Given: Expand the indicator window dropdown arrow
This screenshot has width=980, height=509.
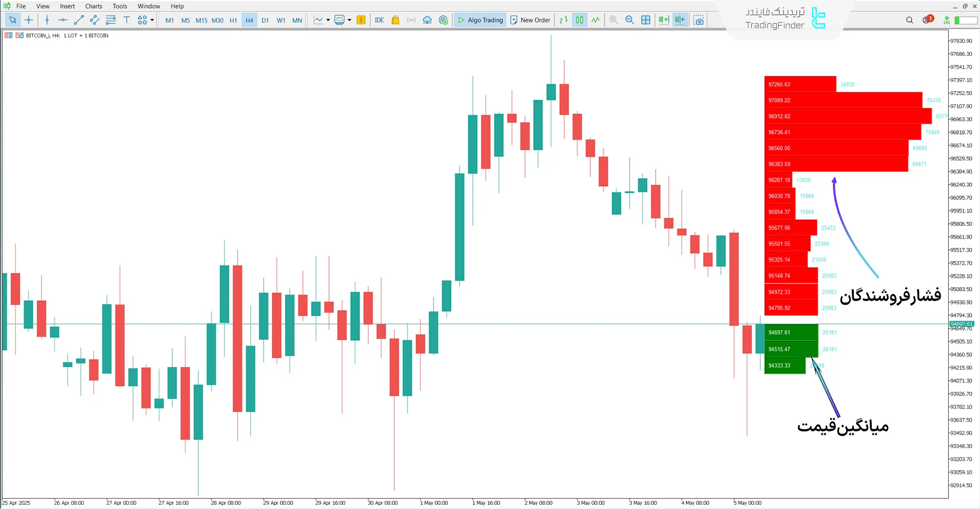Looking at the screenshot, I should pos(350,20).
